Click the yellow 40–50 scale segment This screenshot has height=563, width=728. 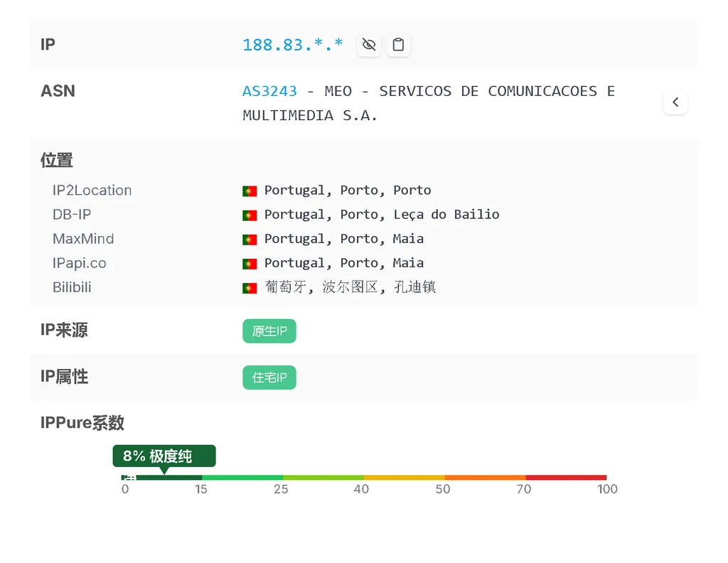click(x=404, y=477)
